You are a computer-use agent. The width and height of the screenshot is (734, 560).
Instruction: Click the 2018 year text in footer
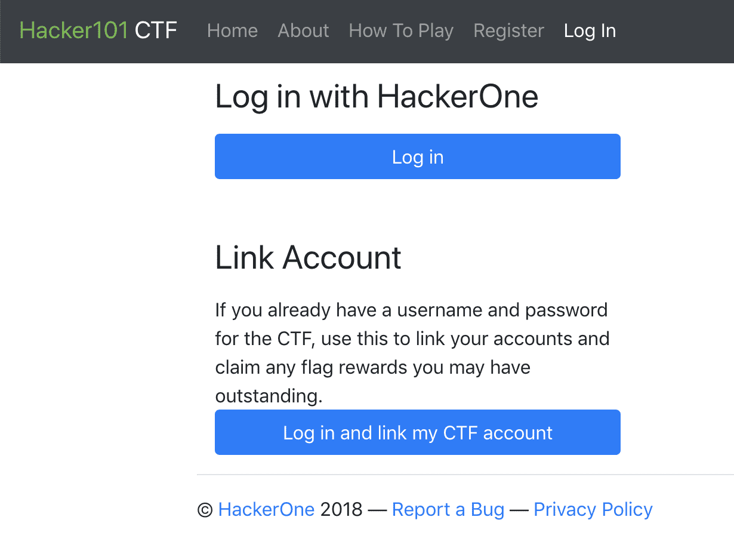(341, 509)
